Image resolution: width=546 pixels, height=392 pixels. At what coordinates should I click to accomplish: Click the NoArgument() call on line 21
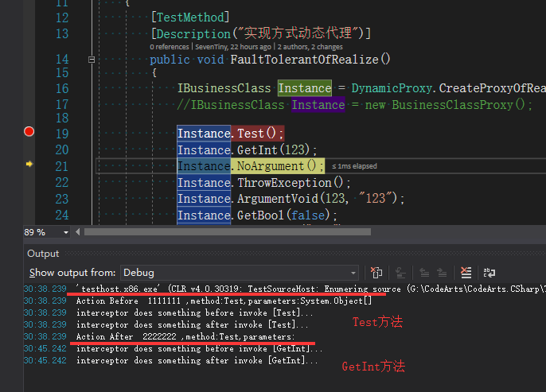click(x=276, y=166)
